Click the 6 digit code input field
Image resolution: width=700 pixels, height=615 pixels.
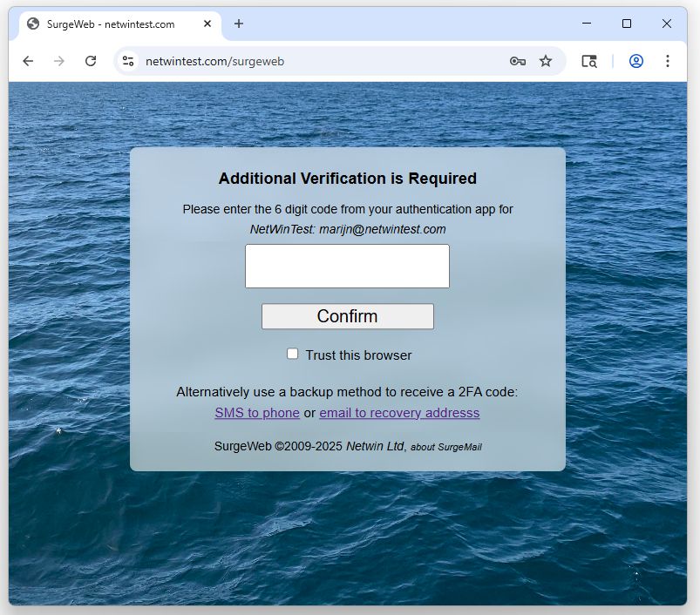(x=347, y=266)
